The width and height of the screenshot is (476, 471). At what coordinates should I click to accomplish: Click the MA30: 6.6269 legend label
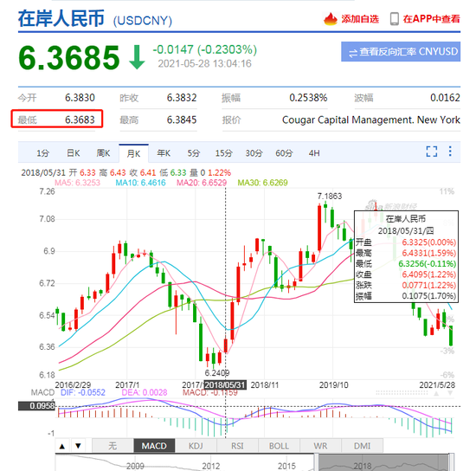(x=262, y=183)
